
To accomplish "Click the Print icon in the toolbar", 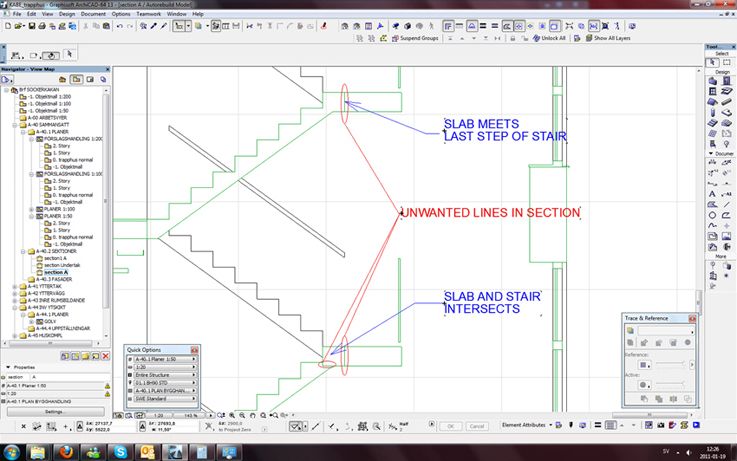I will (x=42, y=26).
